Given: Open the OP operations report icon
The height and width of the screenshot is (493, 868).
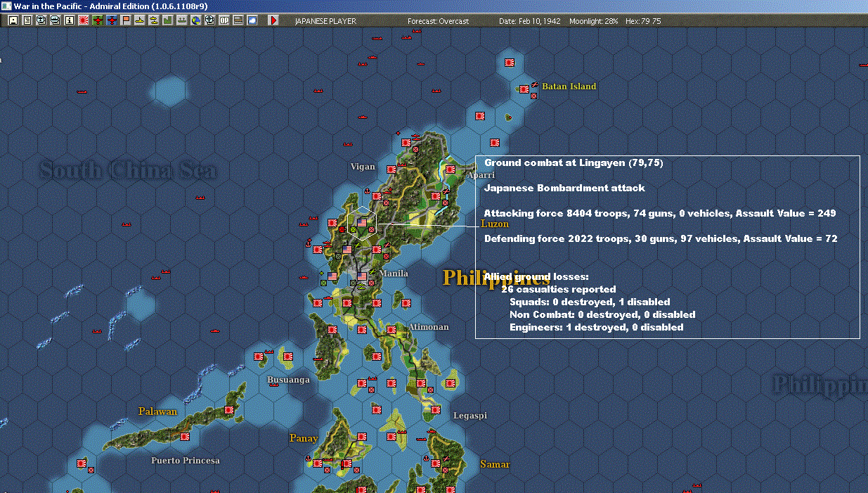Looking at the screenshot, I should [224, 20].
